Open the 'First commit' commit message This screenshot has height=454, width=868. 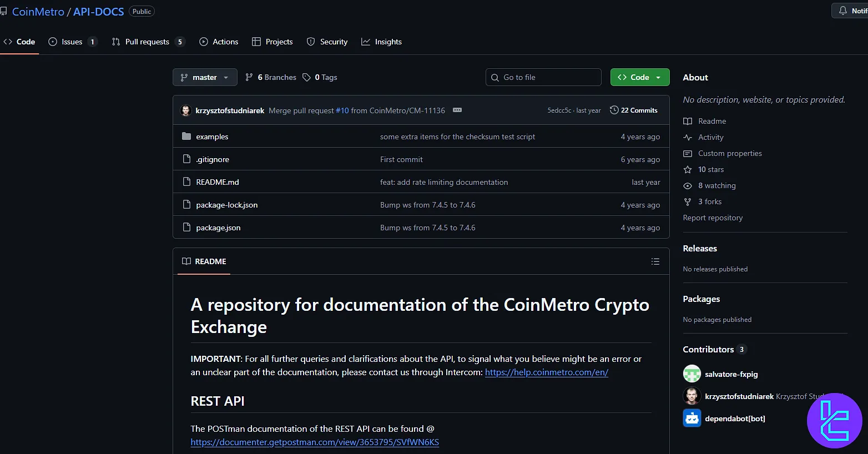[401, 159]
